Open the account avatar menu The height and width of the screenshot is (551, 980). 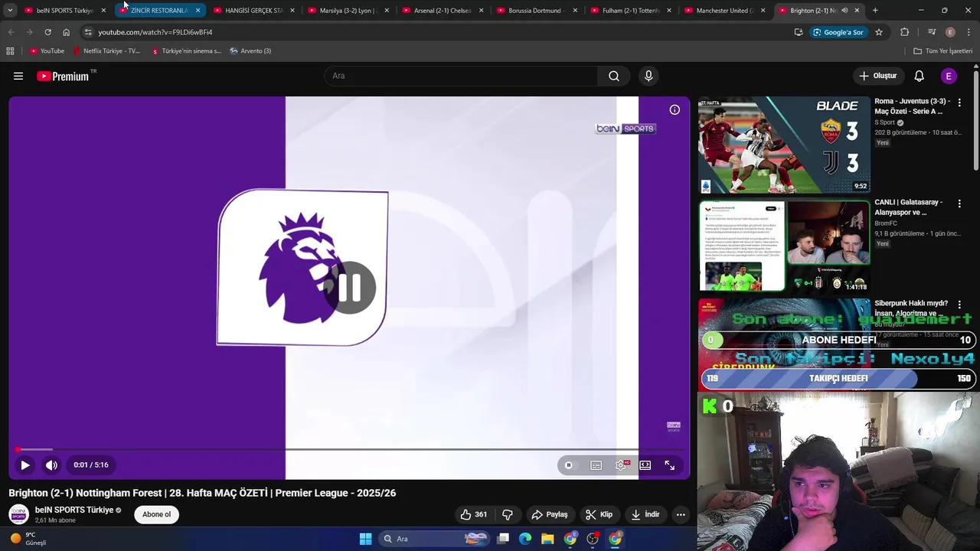949,76
